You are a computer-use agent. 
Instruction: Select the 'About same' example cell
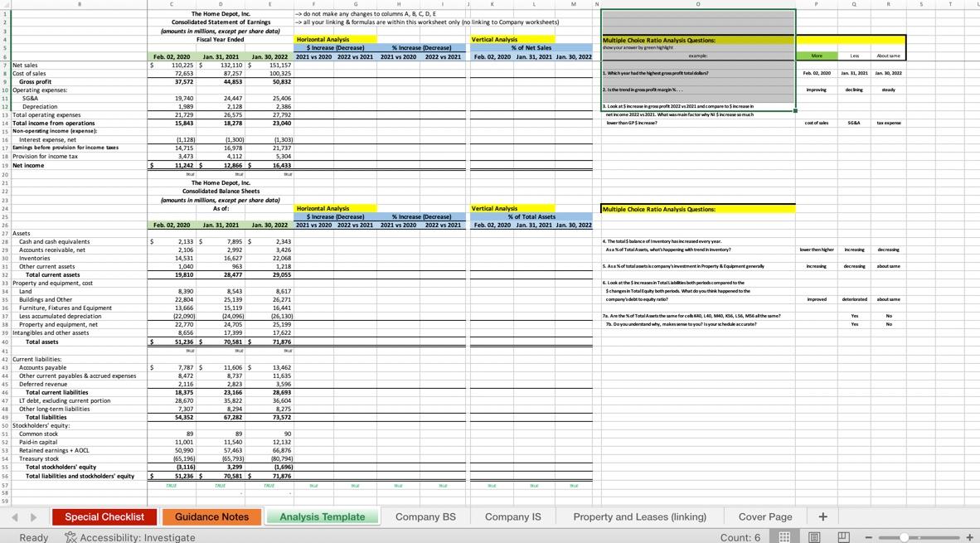click(888, 56)
